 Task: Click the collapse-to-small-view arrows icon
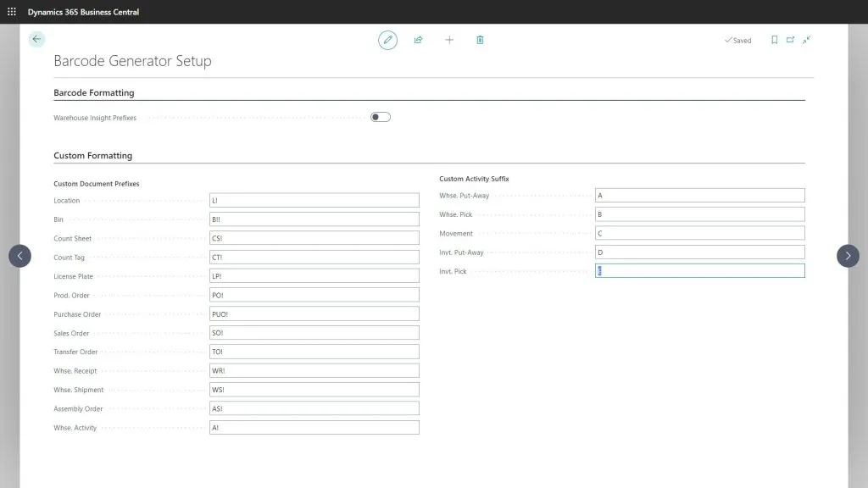click(x=806, y=40)
